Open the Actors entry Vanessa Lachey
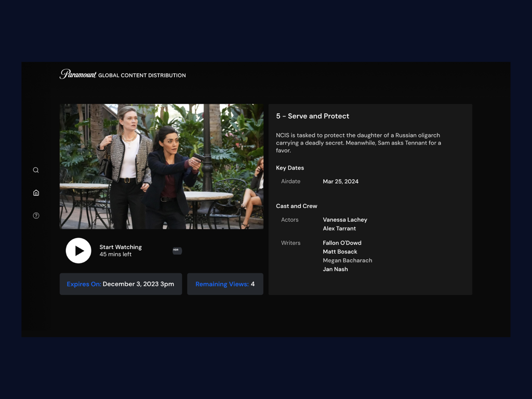Viewport: 532px width, 399px height. point(344,219)
